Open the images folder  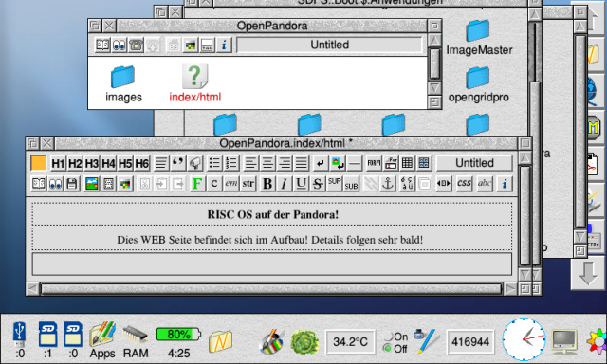point(123,83)
